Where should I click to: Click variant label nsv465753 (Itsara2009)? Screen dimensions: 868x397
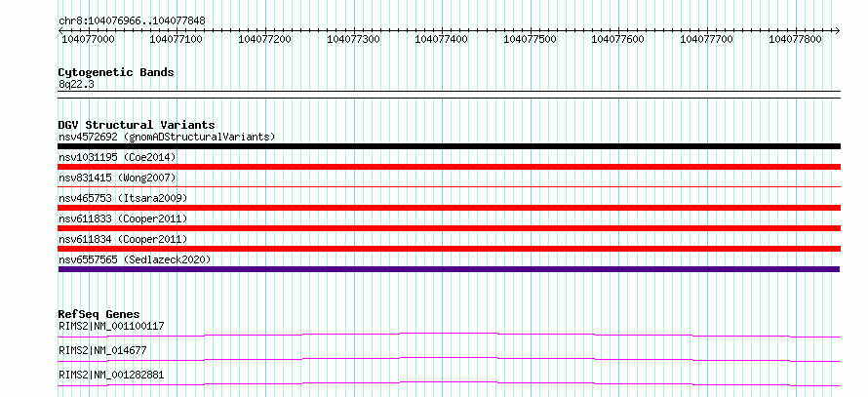coord(123,198)
